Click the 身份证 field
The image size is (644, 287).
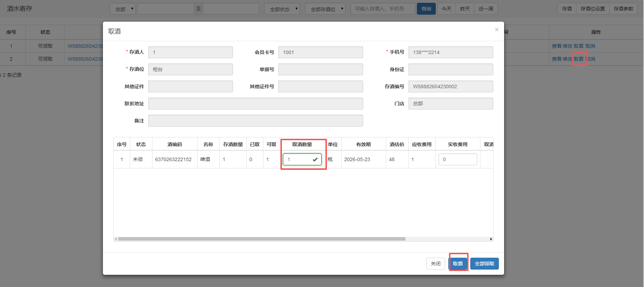451,69
